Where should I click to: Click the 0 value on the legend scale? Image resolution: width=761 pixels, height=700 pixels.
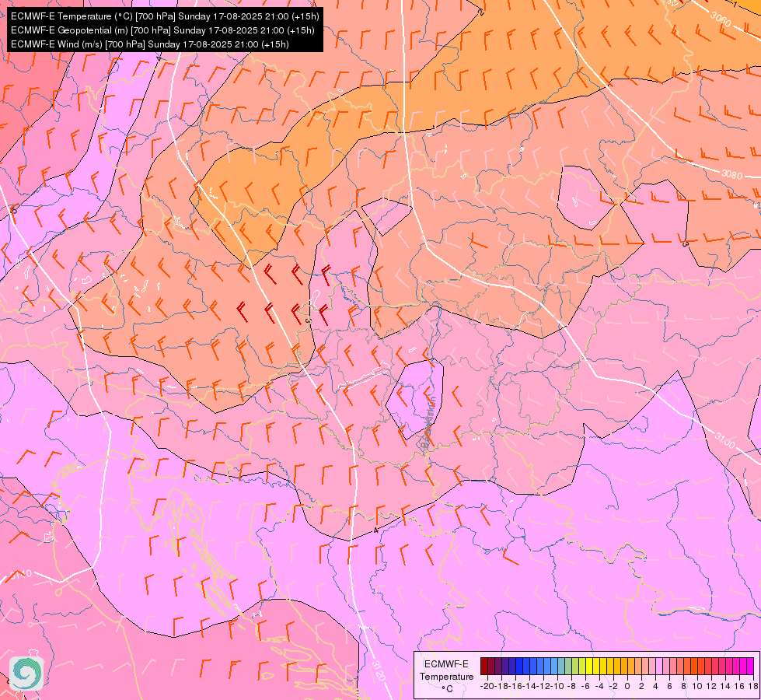(x=627, y=686)
